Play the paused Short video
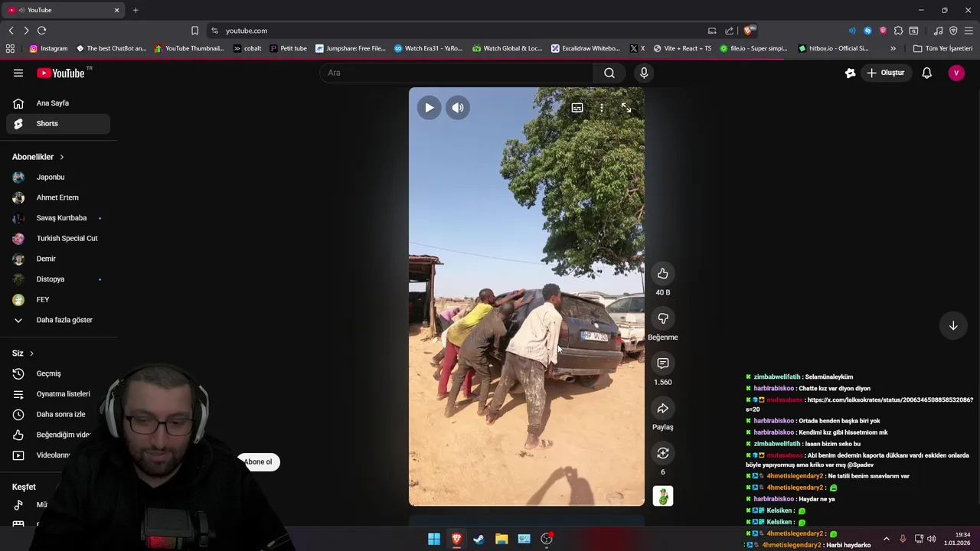Screen dimensions: 980x551 [429, 108]
